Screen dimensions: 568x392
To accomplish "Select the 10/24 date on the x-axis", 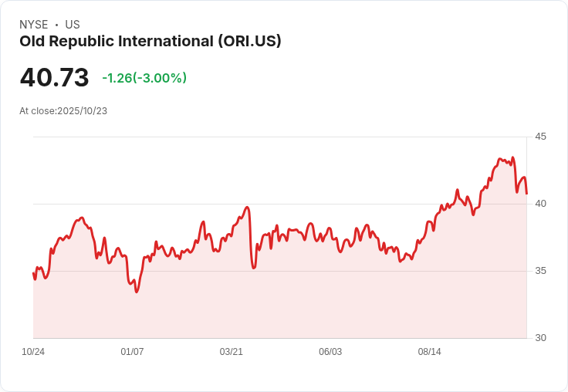I will tap(33, 352).
